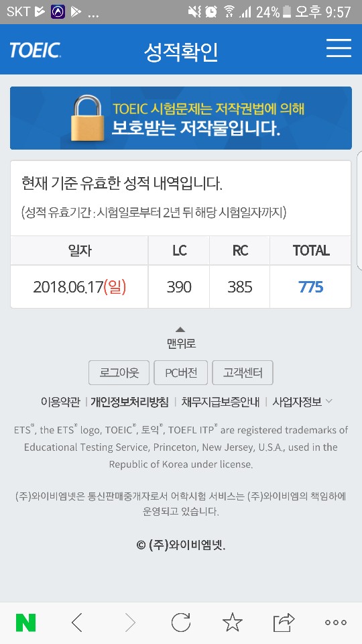Tap the copyright protection lock banner
Screen dimensions: 362x644
tap(181, 118)
